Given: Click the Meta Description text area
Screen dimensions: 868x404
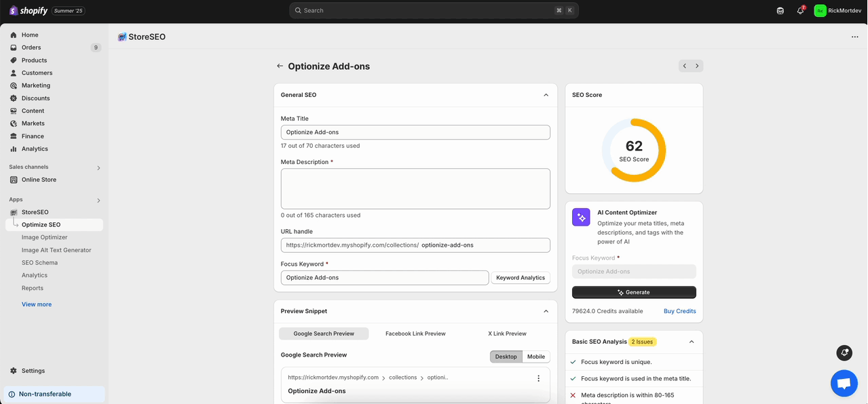Looking at the screenshot, I should 415,188.
